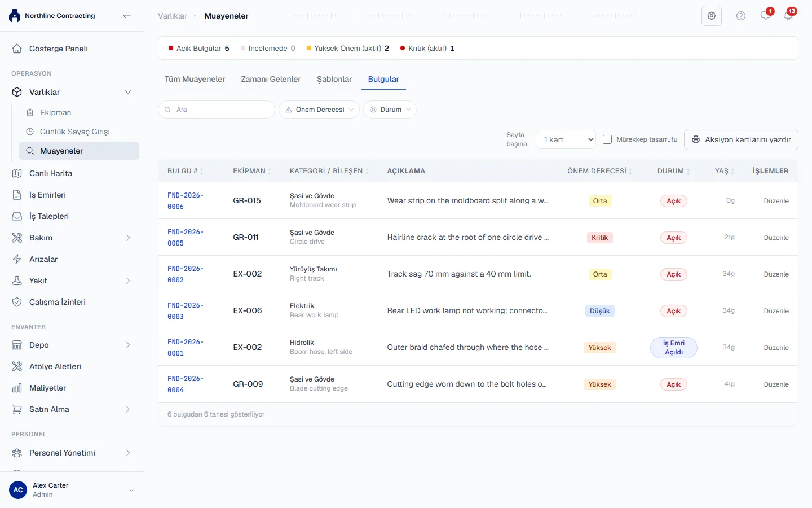This screenshot has height=508, width=812.
Task: Click the Northline Contracting logo
Action: (x=15, y=16)
